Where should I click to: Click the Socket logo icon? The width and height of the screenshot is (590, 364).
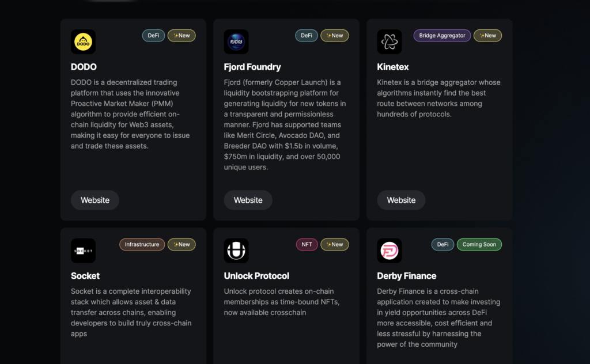[83, 251]
